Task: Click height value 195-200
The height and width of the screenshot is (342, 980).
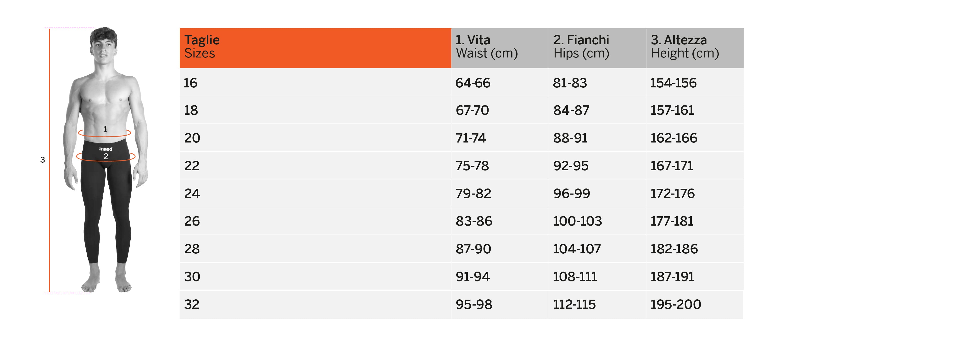Action: (675, 305)
